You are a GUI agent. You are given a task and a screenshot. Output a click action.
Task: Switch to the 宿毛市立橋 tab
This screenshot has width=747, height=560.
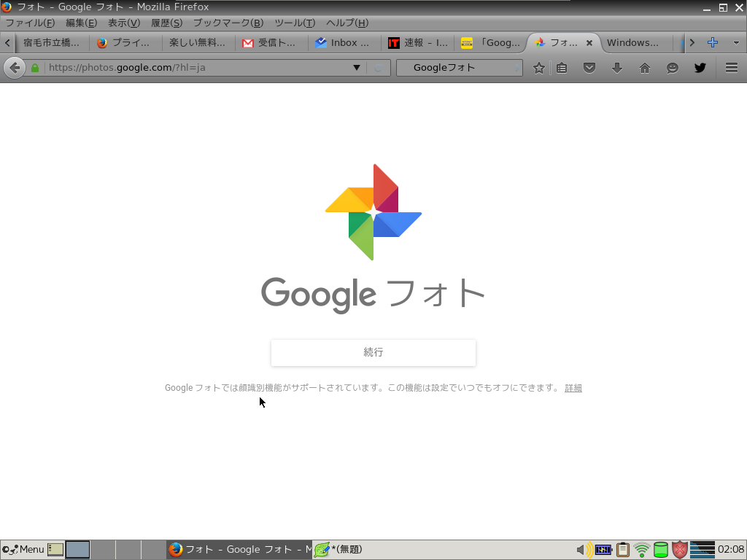coord(52,43)
